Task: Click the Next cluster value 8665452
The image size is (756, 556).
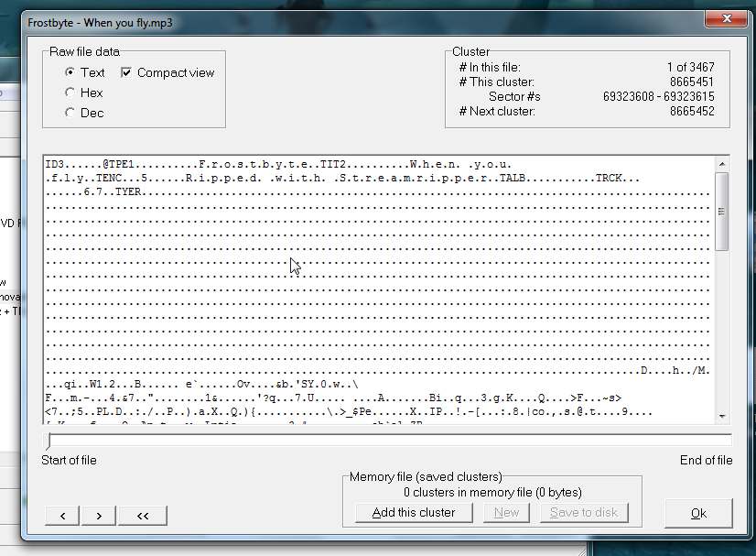Action: tap(692, 111)
